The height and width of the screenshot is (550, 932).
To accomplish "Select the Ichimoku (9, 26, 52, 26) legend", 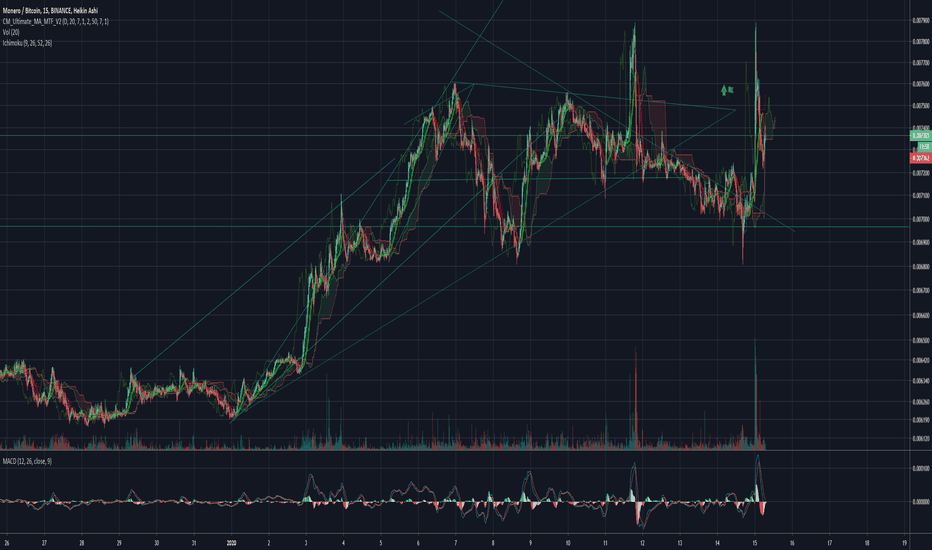I will click(27, 43).
